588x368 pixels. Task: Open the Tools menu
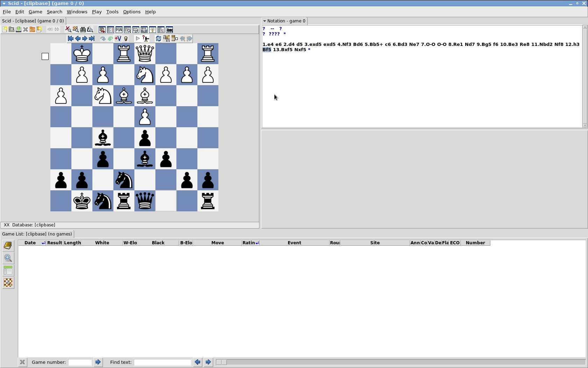[x=112, y=12]
